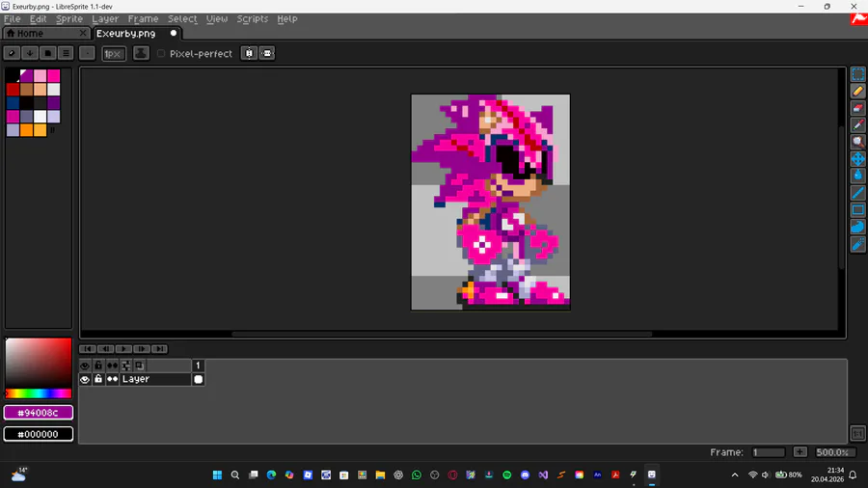Toggle continuous mode in timeline header
The height and width of the screenshot is (488, 868).
point(113,366)
